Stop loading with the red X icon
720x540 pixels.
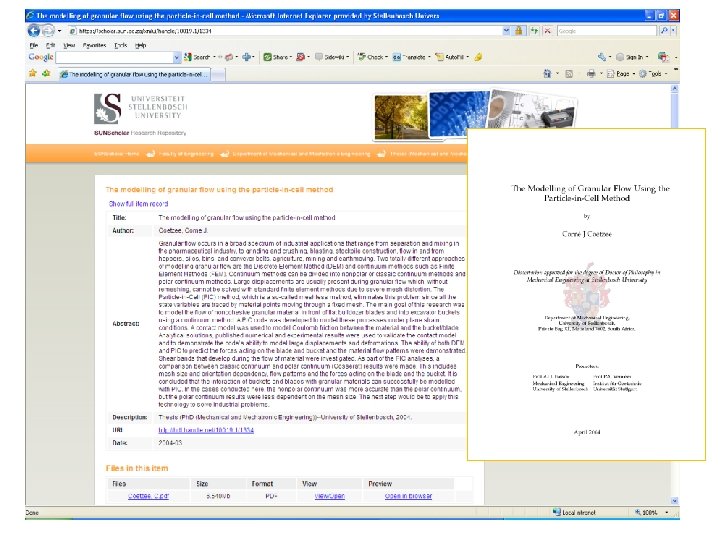tap(547, 31)
